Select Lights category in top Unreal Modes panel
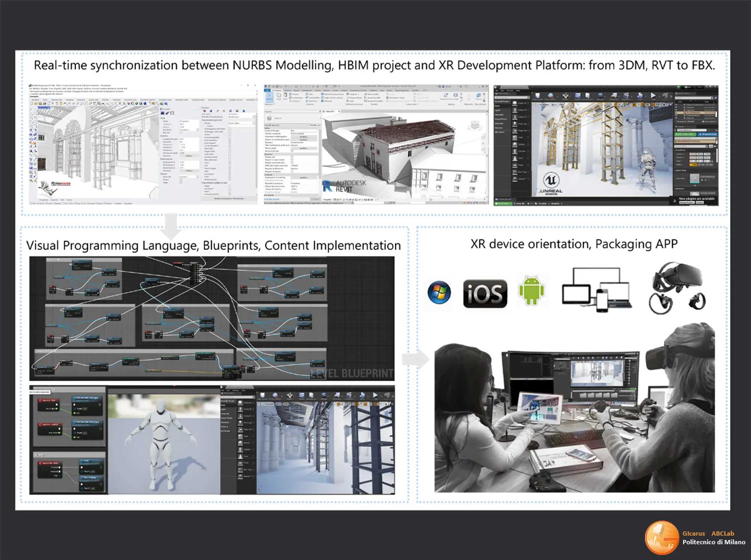The height and width of the screenshot is (560, 751). click(x=498, y=110)
